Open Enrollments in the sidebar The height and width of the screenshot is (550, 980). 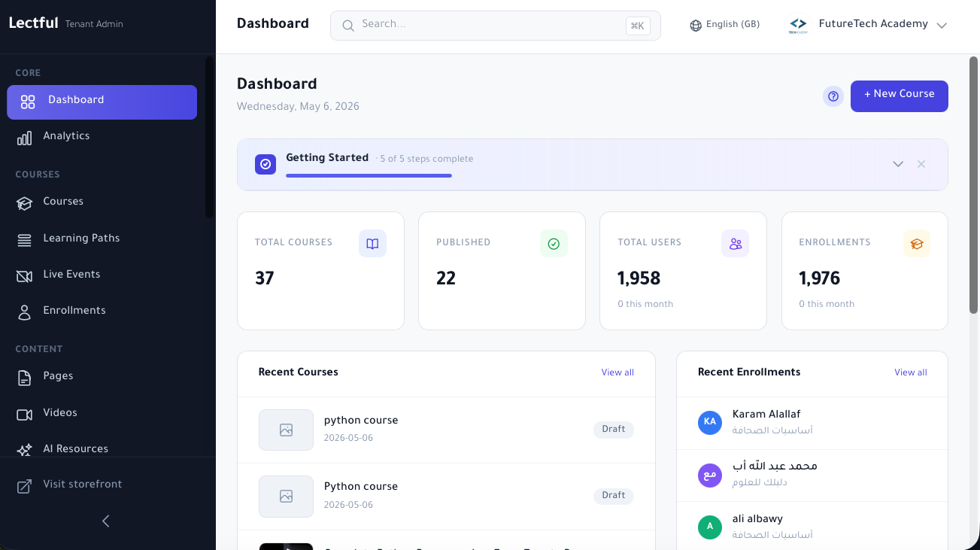tap(102, 312)
